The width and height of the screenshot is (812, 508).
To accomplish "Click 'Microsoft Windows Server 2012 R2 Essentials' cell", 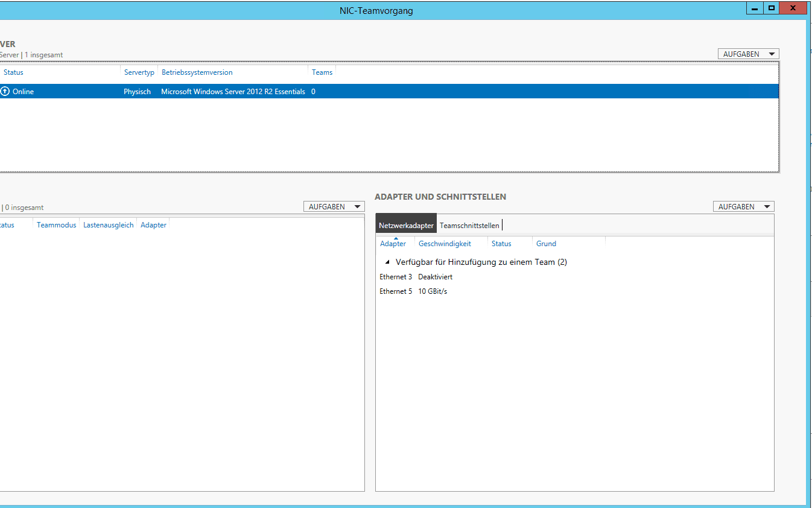I will click(x=233, y=92).
